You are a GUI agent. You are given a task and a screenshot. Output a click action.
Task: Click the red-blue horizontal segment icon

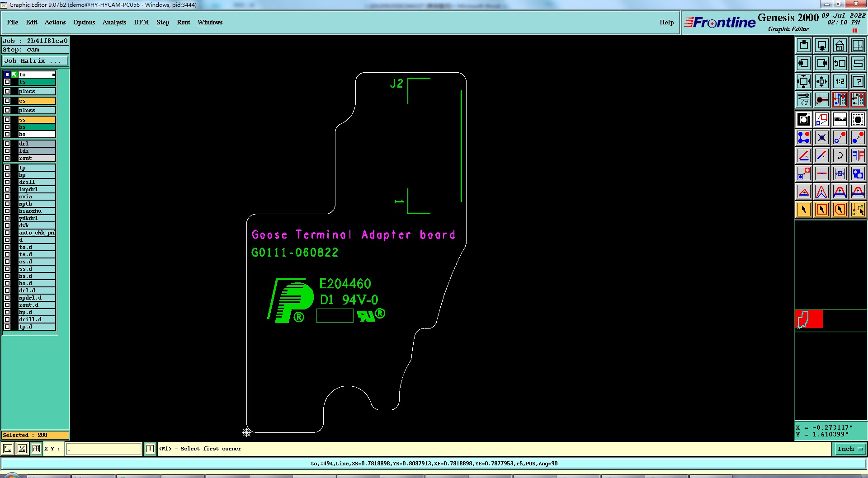(822, 173)
